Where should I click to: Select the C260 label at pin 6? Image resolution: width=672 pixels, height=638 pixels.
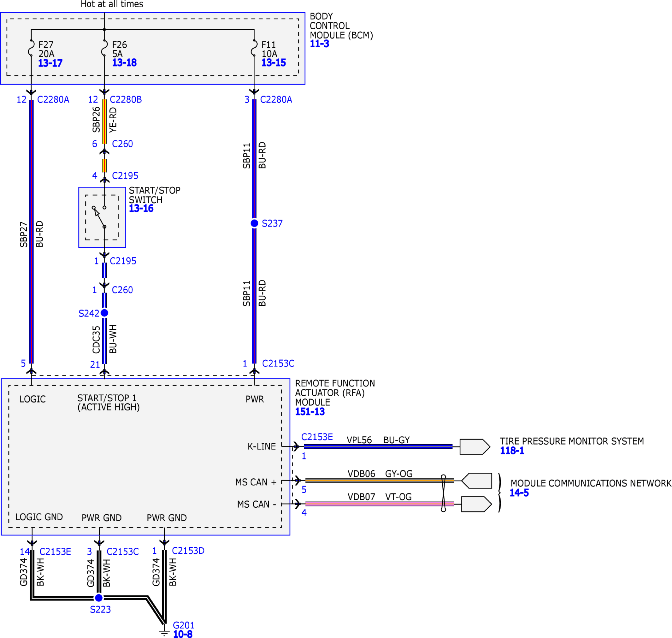[122, 144]
